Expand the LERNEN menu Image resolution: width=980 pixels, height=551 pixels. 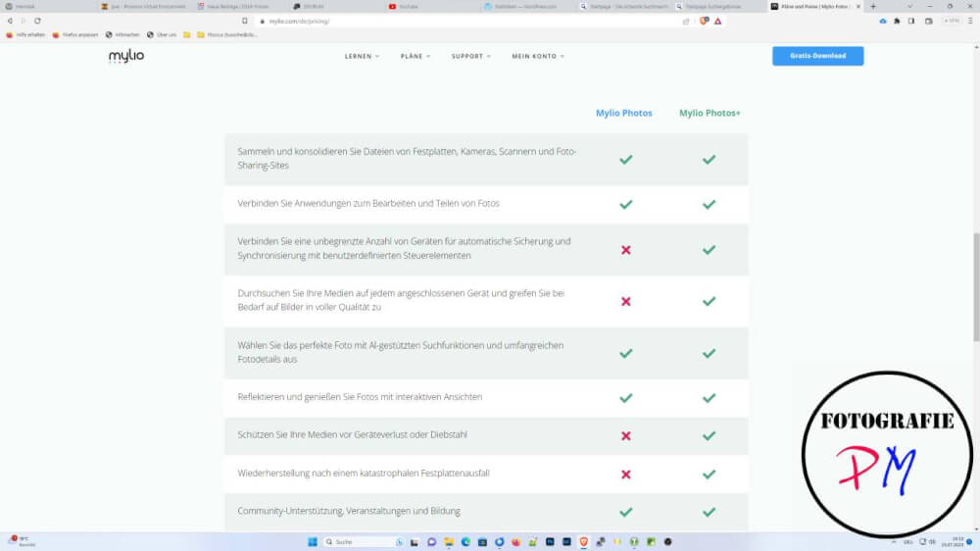tap(362, 56)
